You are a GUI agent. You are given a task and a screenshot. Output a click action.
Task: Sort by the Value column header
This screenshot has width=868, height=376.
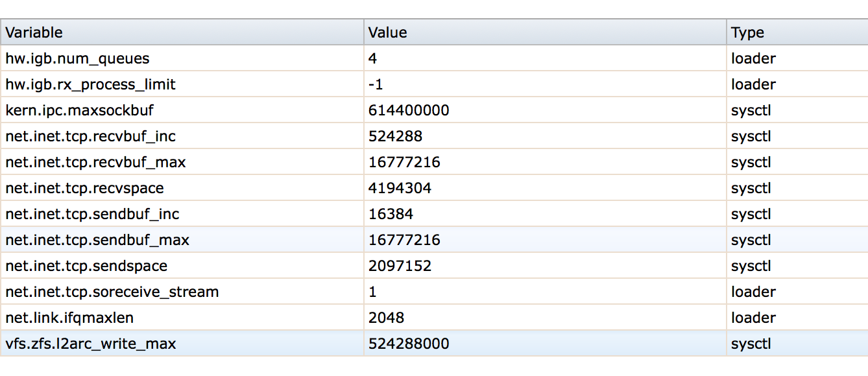click(545, 32)
